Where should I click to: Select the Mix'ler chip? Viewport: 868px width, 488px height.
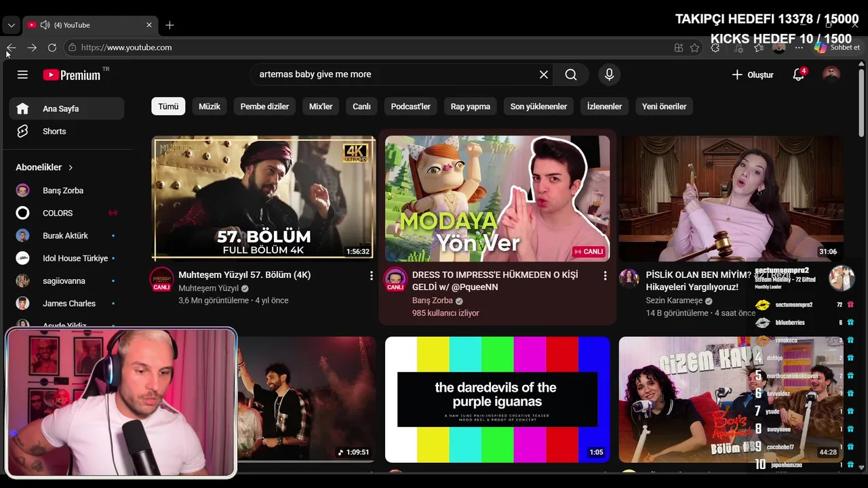[321, 106]
